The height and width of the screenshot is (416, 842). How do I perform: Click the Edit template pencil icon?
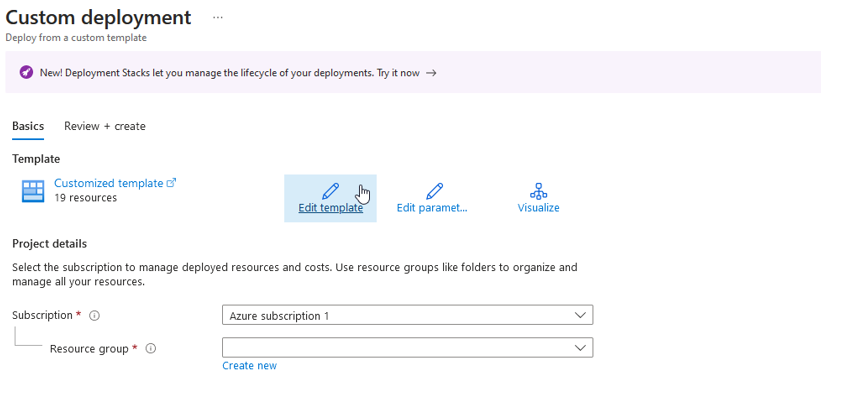coord(330,190)
